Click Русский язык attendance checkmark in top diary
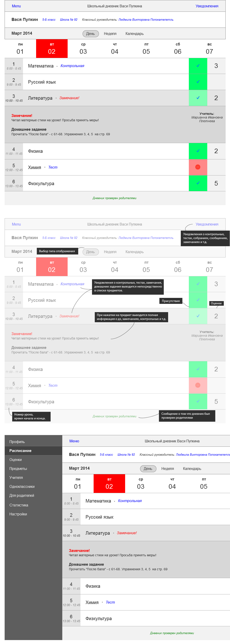 pyautogui.click(x=198, y=82)
